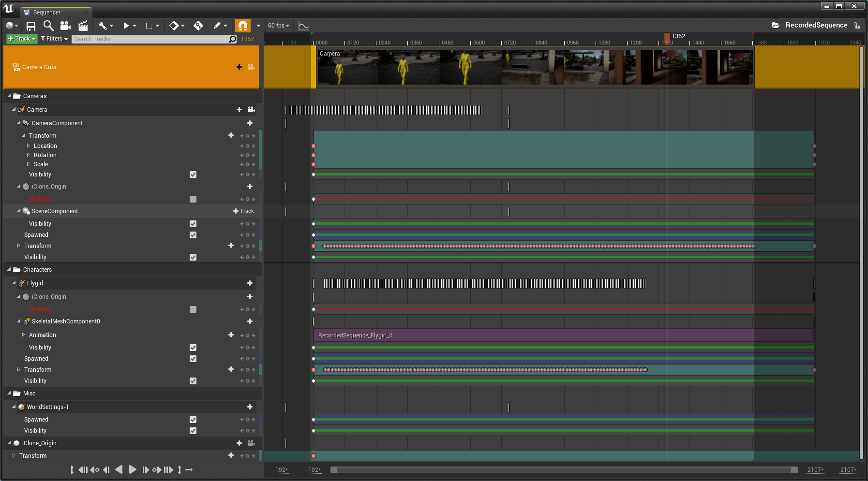Click the Find in Content Browser magnifier icon

pyautogui.click(x=48, y=26)
